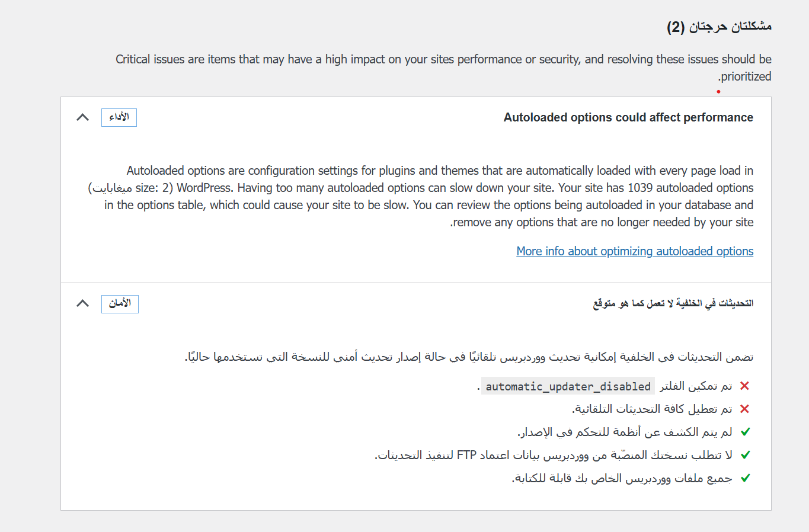
Task: Click the 'Critical issues are items' description paragraph
Action: 443,60
